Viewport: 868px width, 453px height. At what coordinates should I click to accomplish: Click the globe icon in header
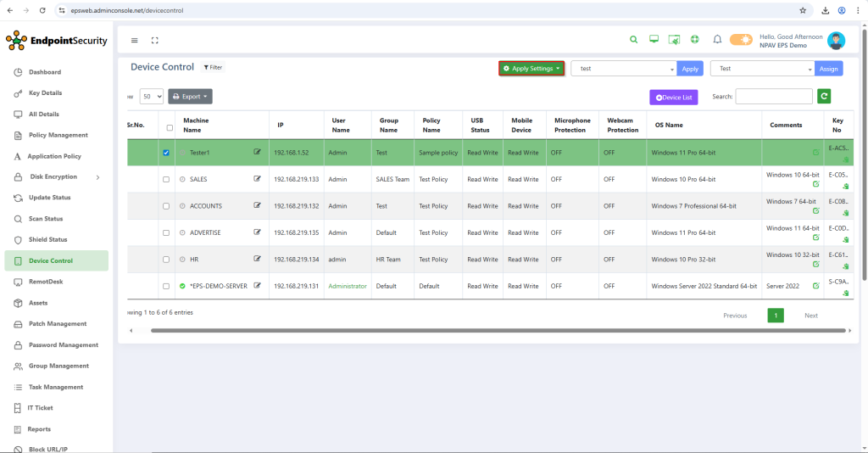(x=694, y=40)
